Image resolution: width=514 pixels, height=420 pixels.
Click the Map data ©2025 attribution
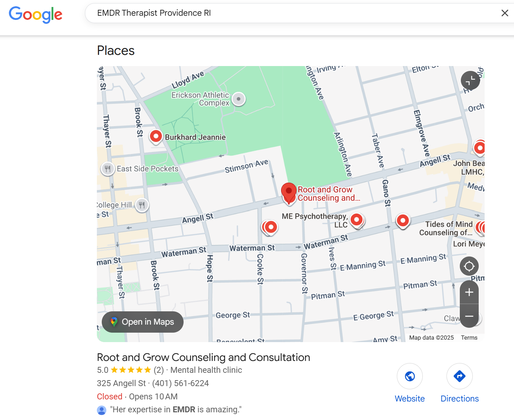click(x=431, y=338)
